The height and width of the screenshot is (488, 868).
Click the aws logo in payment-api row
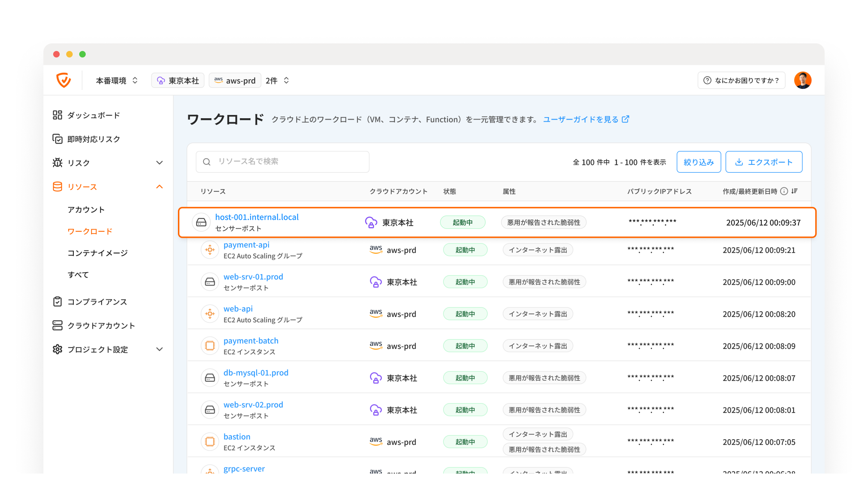click(x=376, y=249)
